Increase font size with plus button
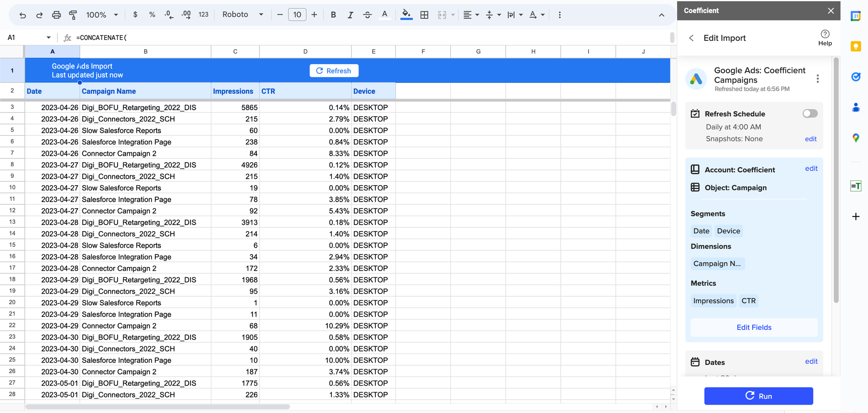 pyautogui.click(x=314, y=15)
